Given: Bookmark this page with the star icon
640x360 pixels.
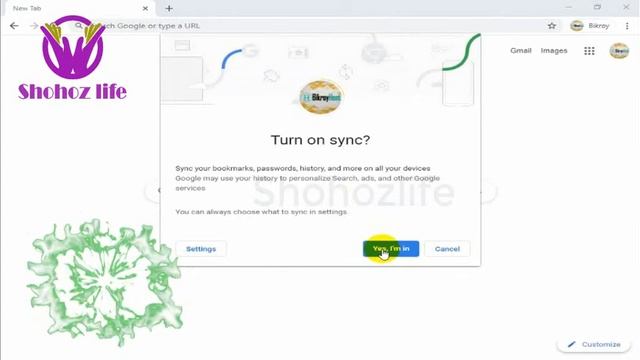Looking at the screenshot, I should [x=552, y=26].
